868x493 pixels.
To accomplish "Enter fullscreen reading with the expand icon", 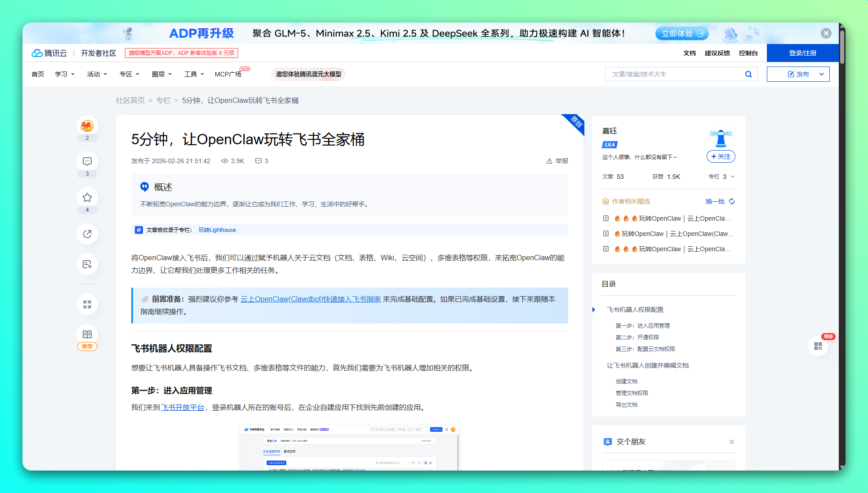I will click(87, 304).
